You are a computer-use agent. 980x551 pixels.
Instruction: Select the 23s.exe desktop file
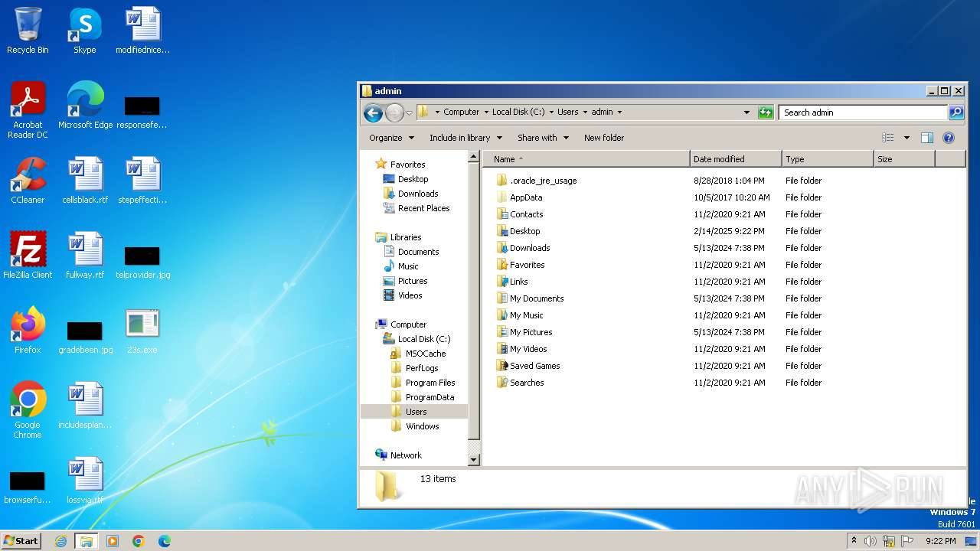pyautogui.click(x=142, y=331)
